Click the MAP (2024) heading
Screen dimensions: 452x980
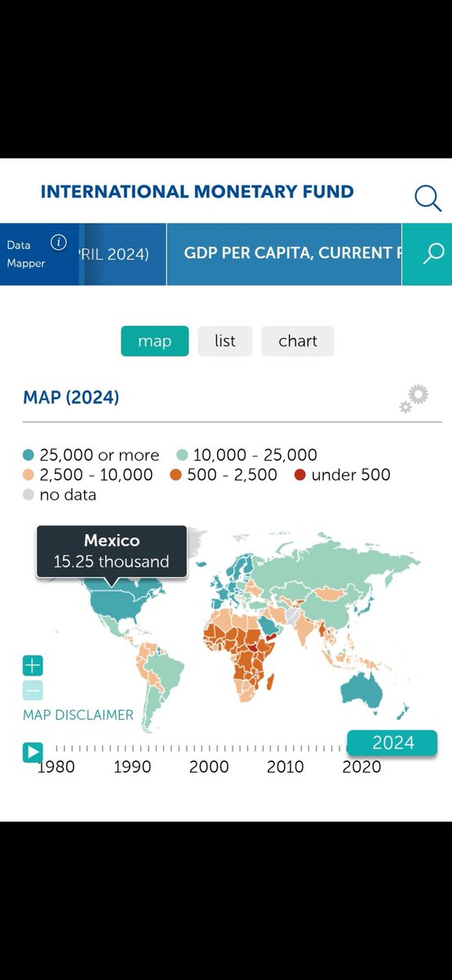[x=71, y=398]
